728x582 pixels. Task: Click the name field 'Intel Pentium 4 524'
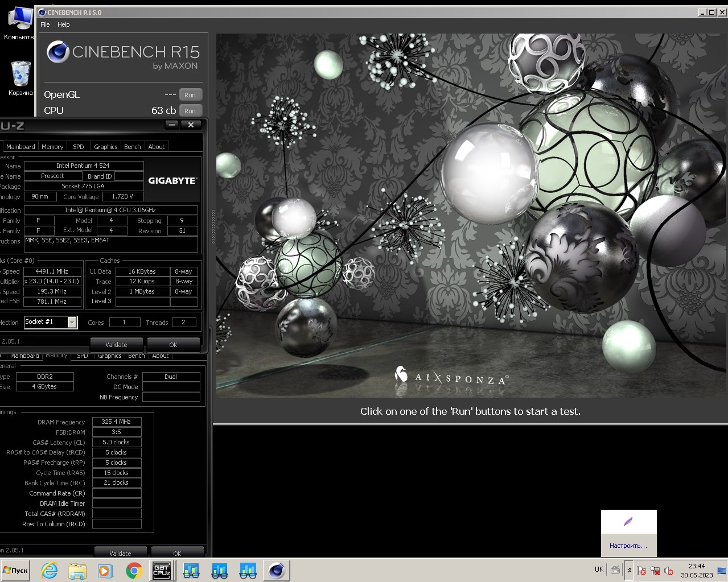click(x=83, y=166)
